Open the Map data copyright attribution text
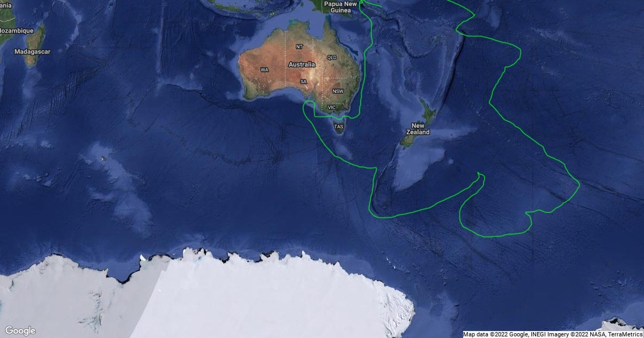The width and height of the screenshot is (644, 338). pos(552,334)
